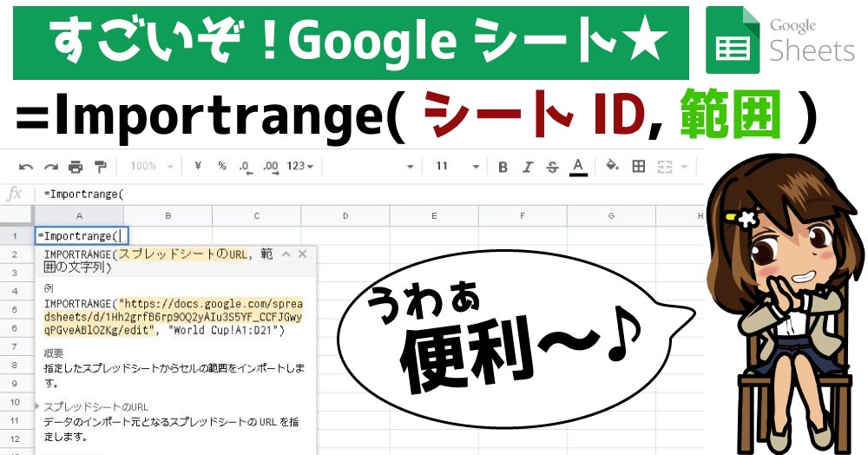The width and height of the screenshot is (868, 455).
Task: Click the merge cells icon
Action: (664, 166)
